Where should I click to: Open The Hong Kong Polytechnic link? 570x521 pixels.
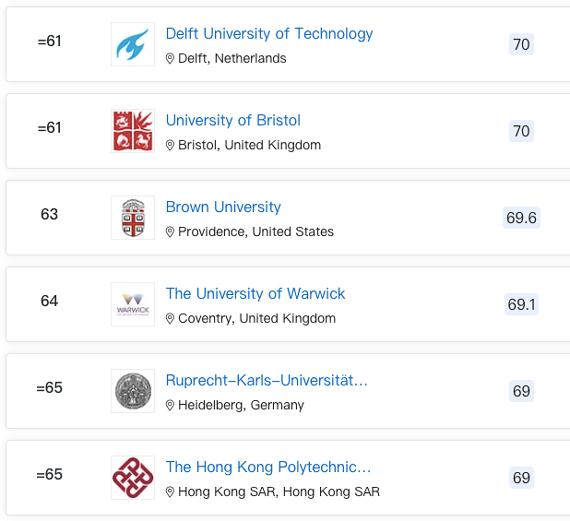tap(268, 467)
